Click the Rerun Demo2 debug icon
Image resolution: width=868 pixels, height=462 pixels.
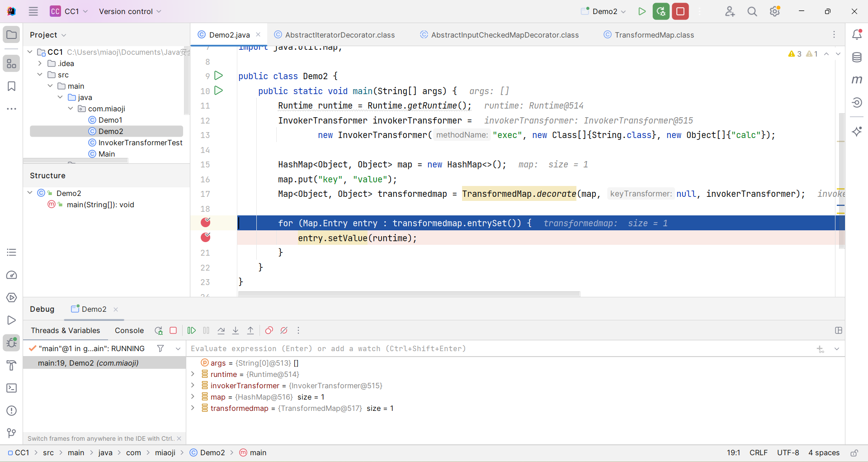(158, 330)
